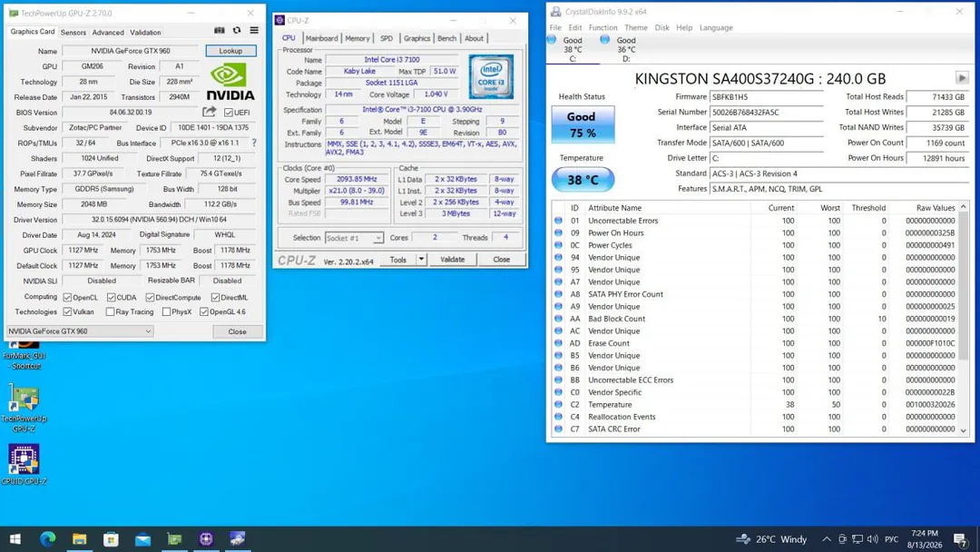Switch to the Bench tab in CPU-Z
Viewport: 980px width, 552px height.
point(446,38)
